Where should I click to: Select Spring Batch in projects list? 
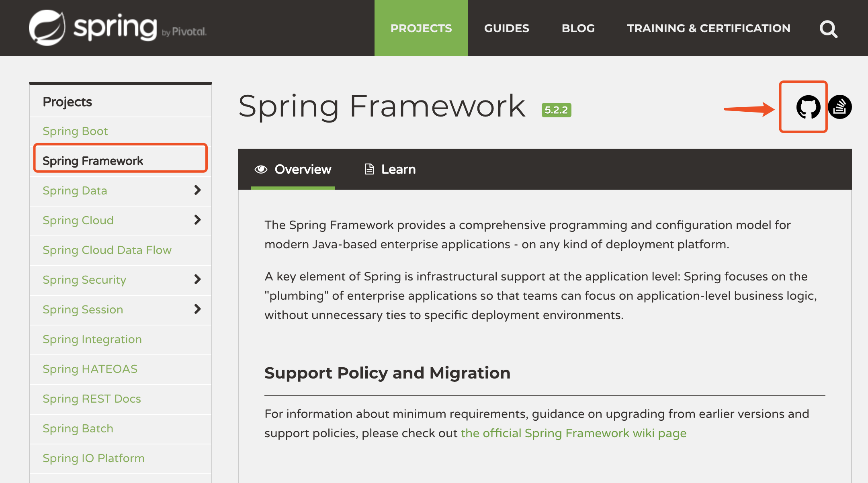click(78, 428)
